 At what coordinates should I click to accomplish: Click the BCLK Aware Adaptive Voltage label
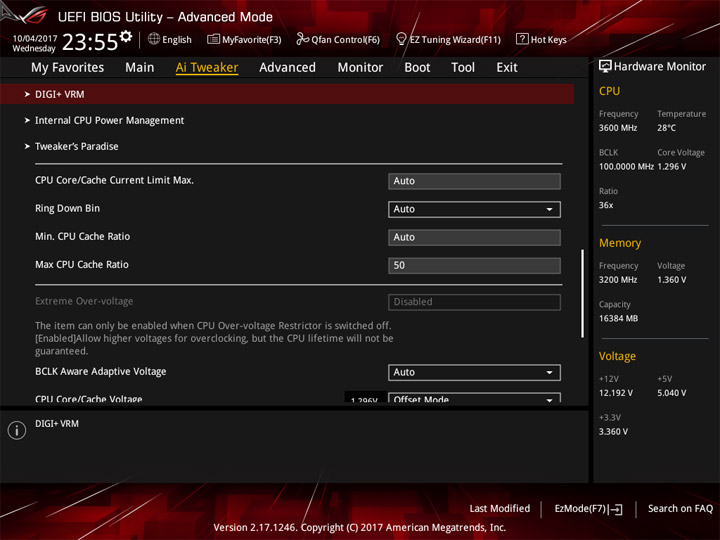point(101,371)
